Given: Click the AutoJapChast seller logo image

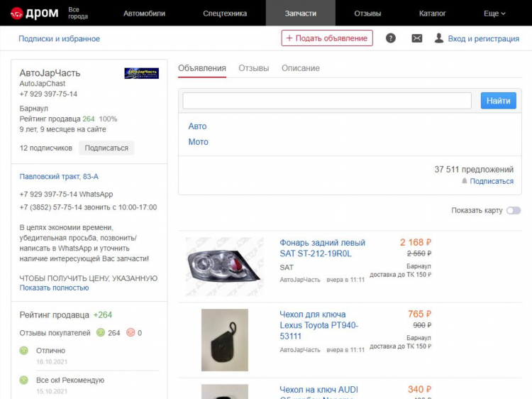Looking at the screenshot, I should click(141, 73).
